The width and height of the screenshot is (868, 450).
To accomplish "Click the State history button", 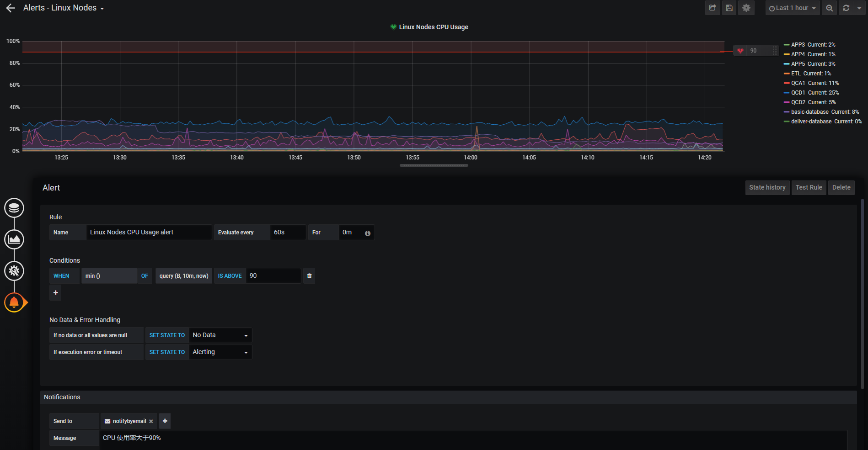I will coord(767,188).
